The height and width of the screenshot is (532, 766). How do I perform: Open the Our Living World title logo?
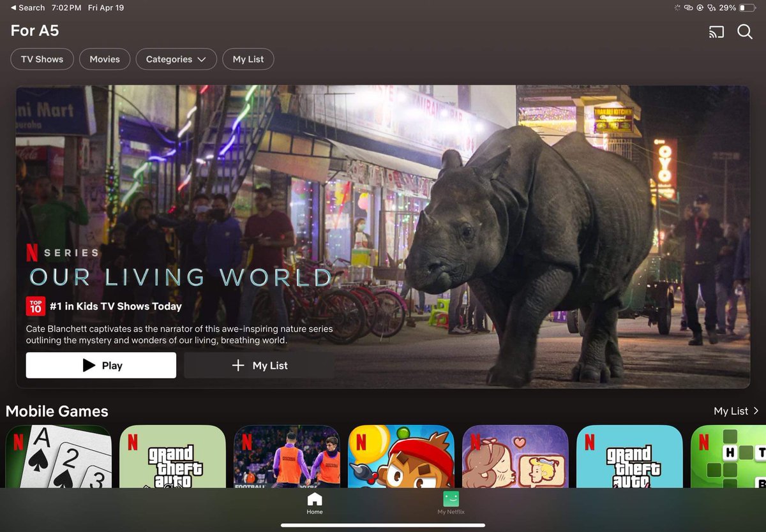tap(181, 277)
